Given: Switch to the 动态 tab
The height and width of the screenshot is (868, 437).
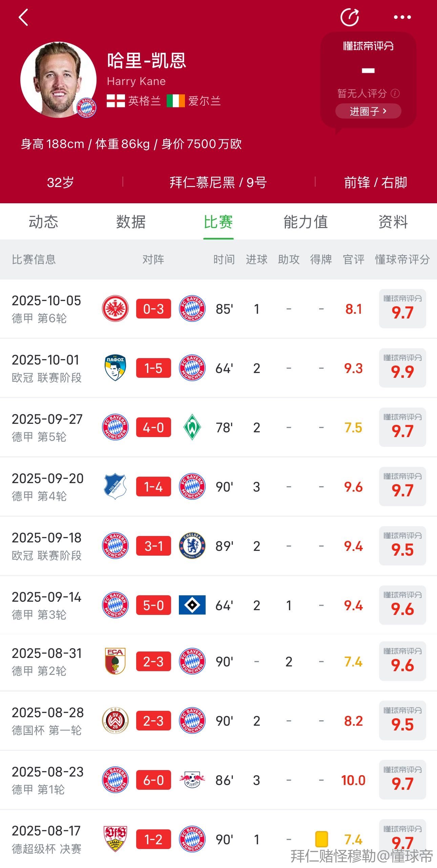Looking at the screenshot, I should pyautogui.click(x=43, y=222).
